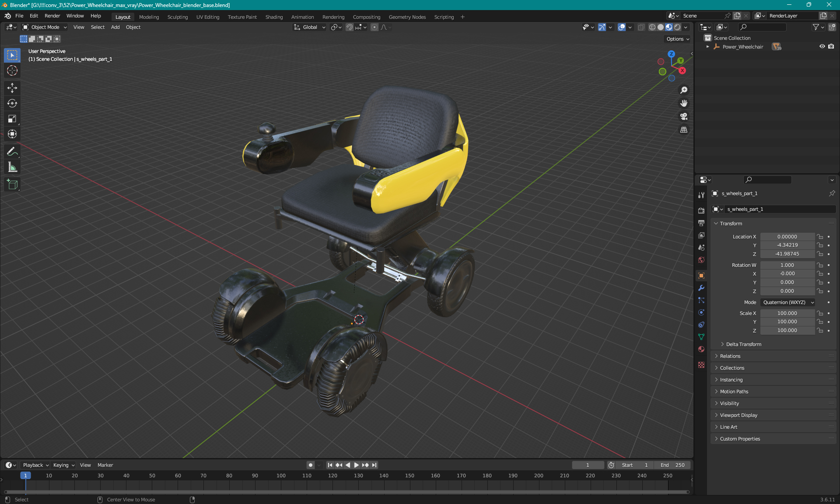Activate the Cursor tool
The image size is (840, 504).
point(12,70)
